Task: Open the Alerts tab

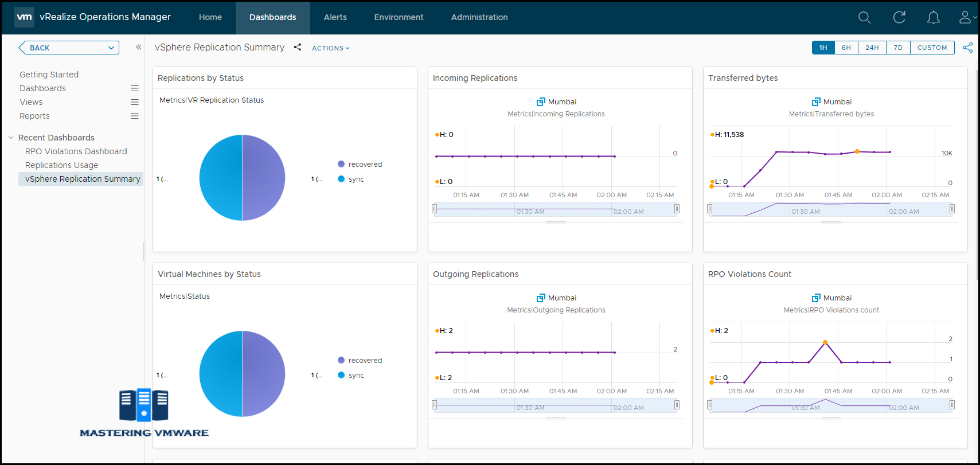Action: pos(335,17)
